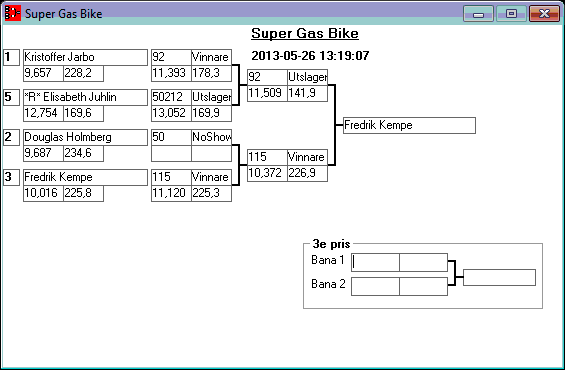Select the Kristoffer Jarbo name field
This screenshot has height=370, width=565.
pyautogui.click(x=85, y=57)
